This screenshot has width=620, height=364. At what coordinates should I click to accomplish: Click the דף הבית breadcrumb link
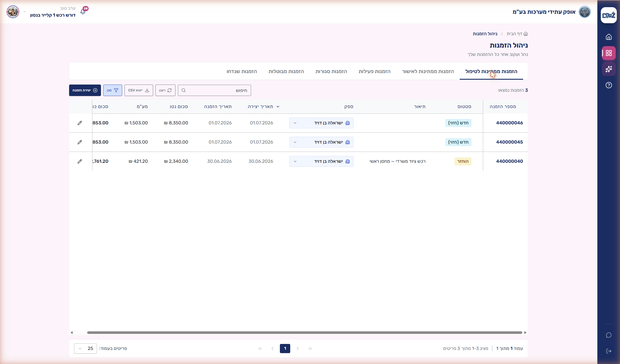coord(514,34)
